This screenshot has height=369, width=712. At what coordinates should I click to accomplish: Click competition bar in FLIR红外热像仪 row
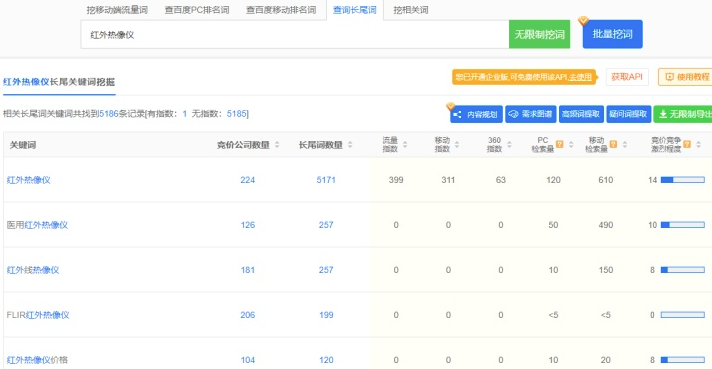682,315
